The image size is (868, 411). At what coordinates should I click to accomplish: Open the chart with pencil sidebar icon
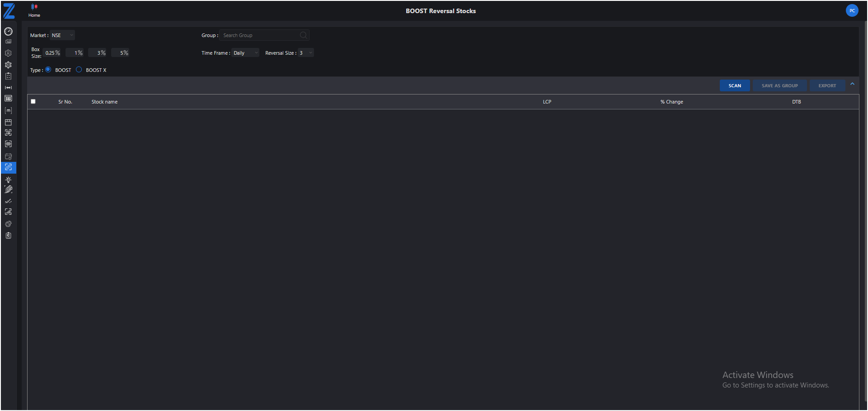8,189
